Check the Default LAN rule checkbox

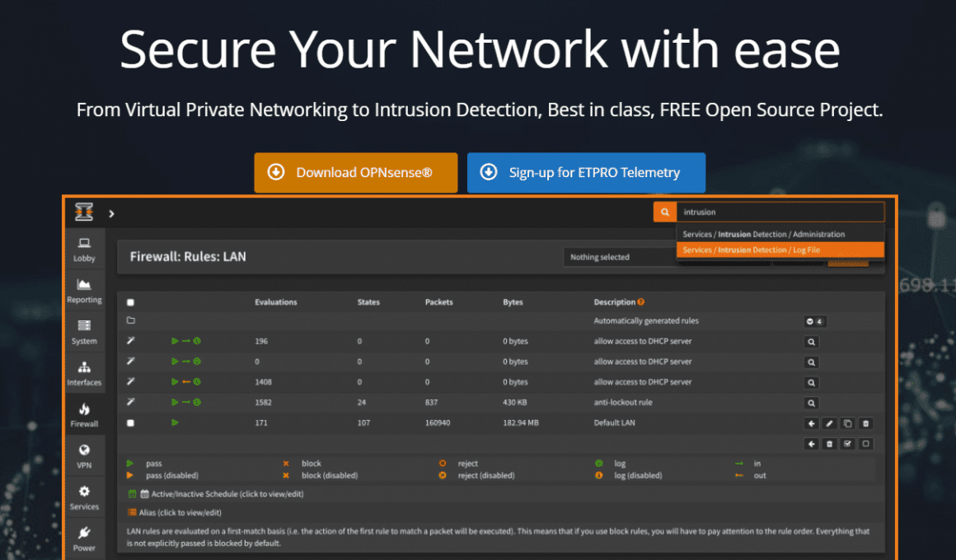pos(130,423)
